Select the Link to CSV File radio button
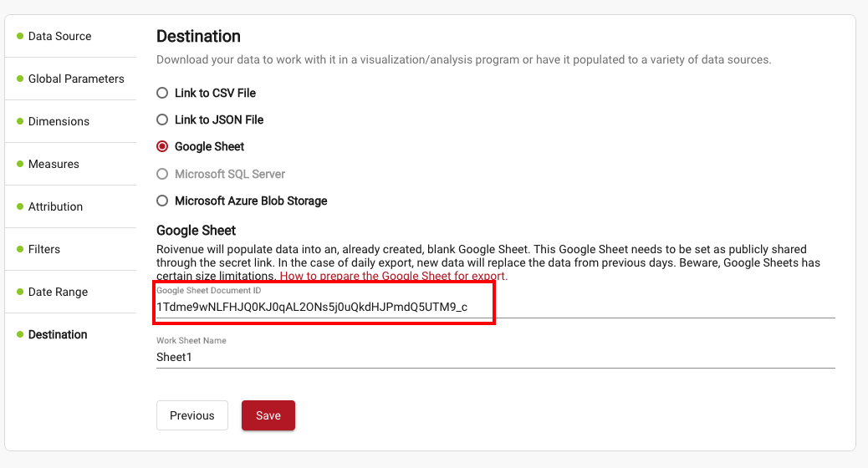Screen dimensions: 868x468 pyautogui.click(x=162, y=93)
